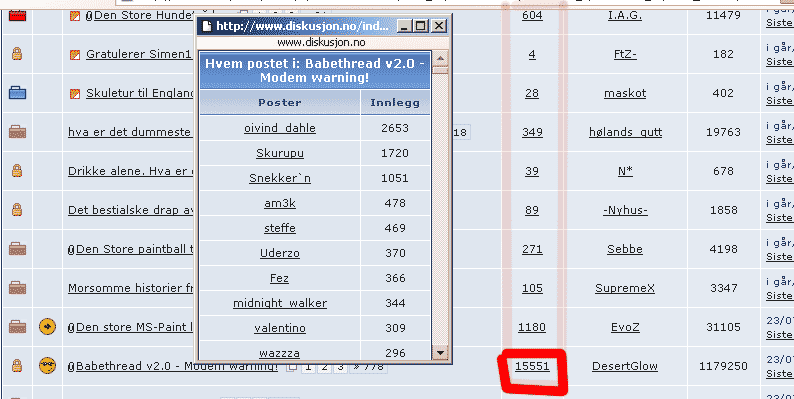Open the Gratulerer Simen1 thread

(x=139, y=54)
